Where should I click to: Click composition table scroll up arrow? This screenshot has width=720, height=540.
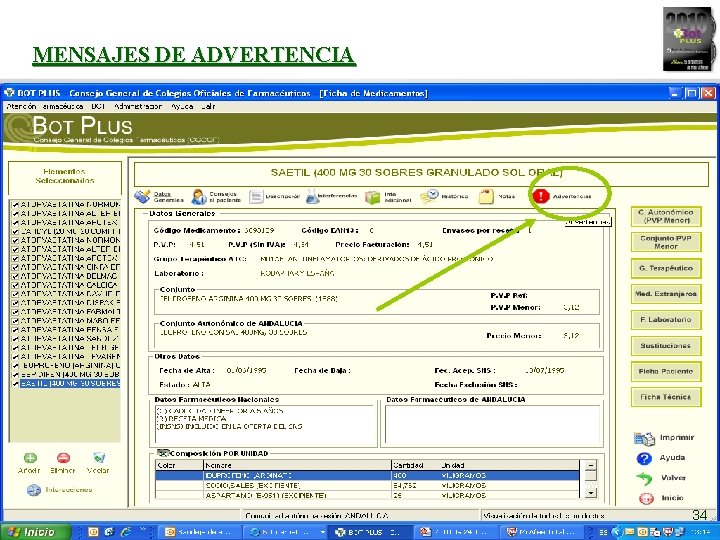click(x=591, y=465)
